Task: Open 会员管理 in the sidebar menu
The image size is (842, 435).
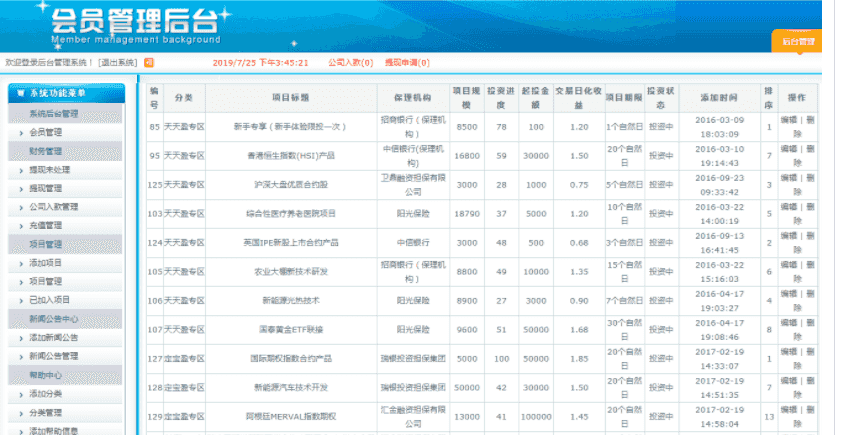Action: (x=46, y=132)
